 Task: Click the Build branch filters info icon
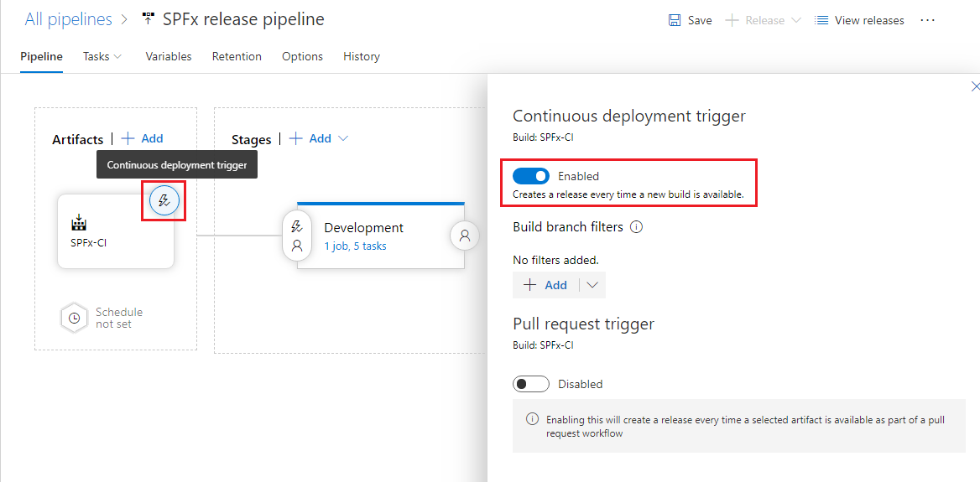click(x=636, y=227)
